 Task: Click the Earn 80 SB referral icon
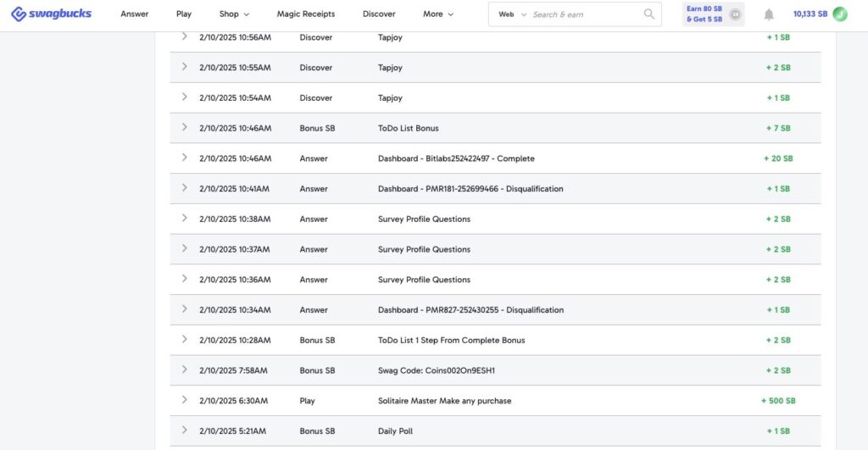(735, 14)
